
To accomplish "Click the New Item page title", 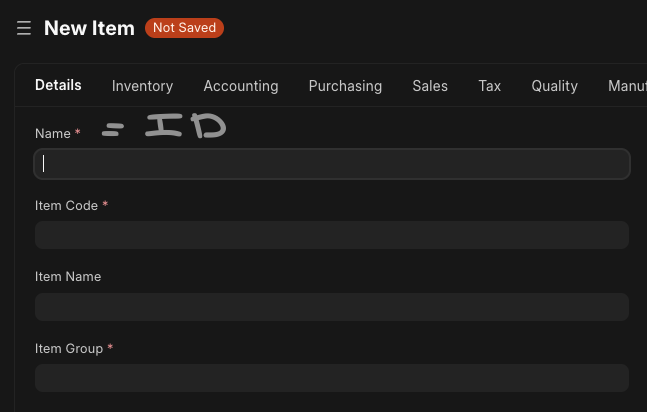I will [89, 28].
